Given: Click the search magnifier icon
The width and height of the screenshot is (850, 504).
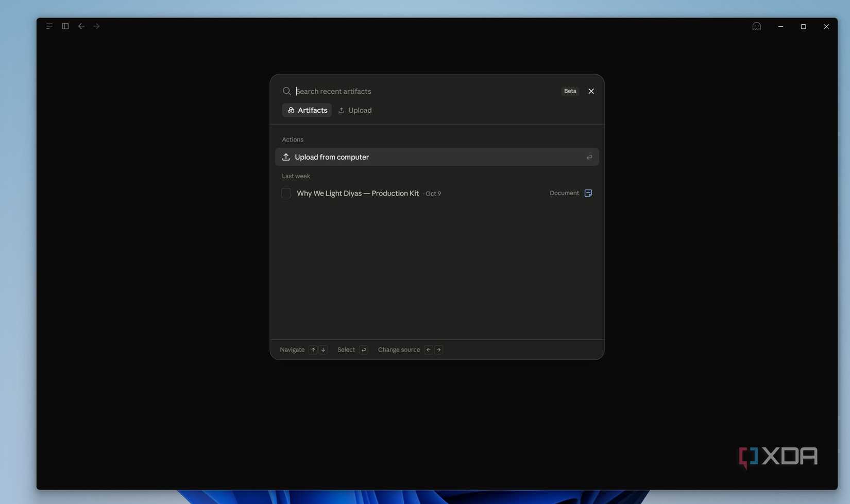Looking at the screenshot, I should coord(287,91).
